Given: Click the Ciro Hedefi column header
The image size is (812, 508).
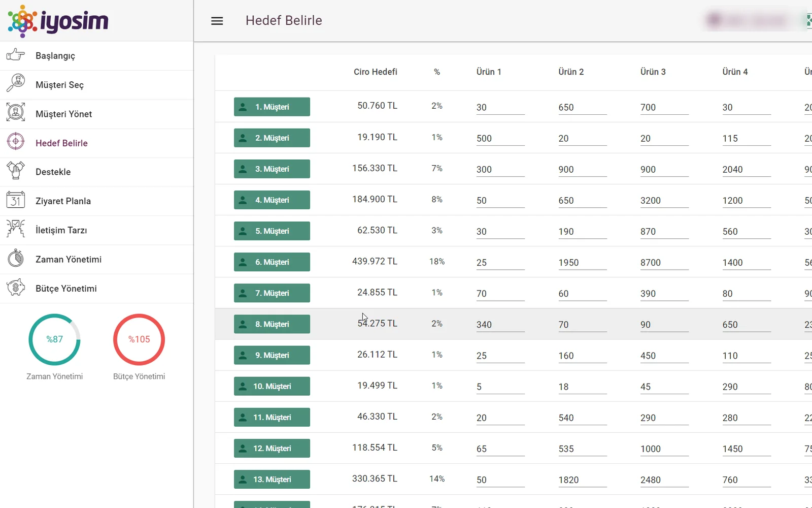Looking at the screenshot, I should click(x=376, y=72).
